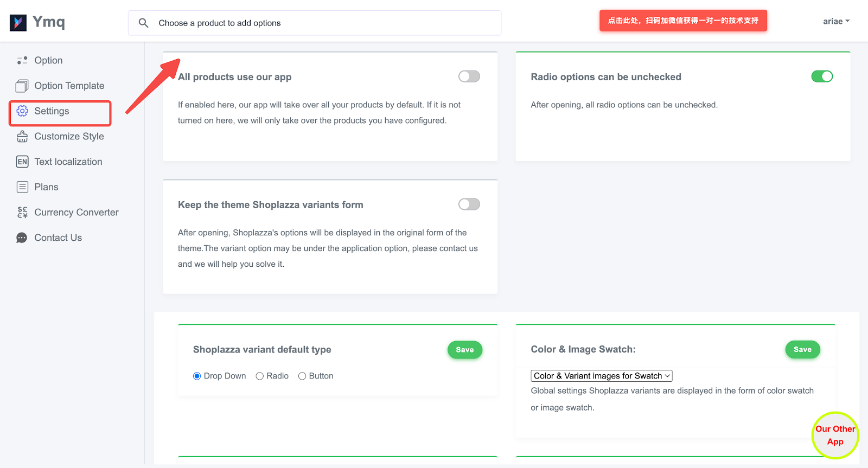Save Shoplazza variant default type setting
Viewport: 868px width, 468px height.
point(464,350)
